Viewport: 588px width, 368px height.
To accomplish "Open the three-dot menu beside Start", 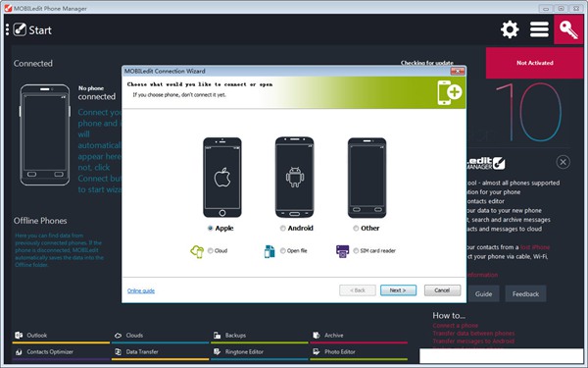I will [x=7, y=29].
